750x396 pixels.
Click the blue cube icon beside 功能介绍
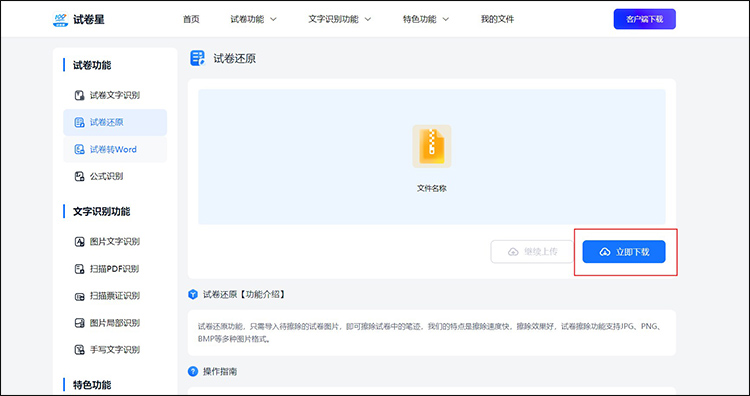(193, 294)
